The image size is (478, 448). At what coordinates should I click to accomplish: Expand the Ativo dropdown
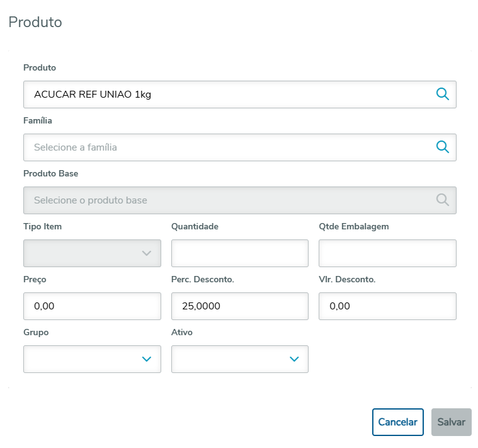240,359
